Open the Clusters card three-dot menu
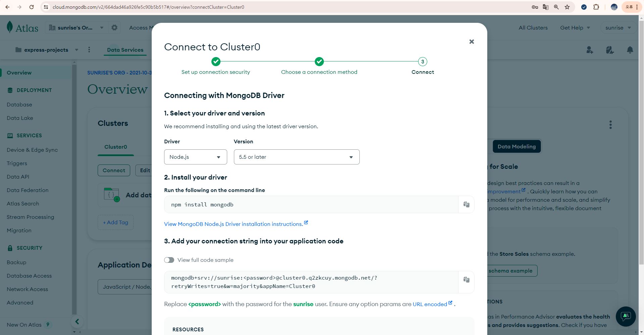644x335 pixels. (610, 125)
